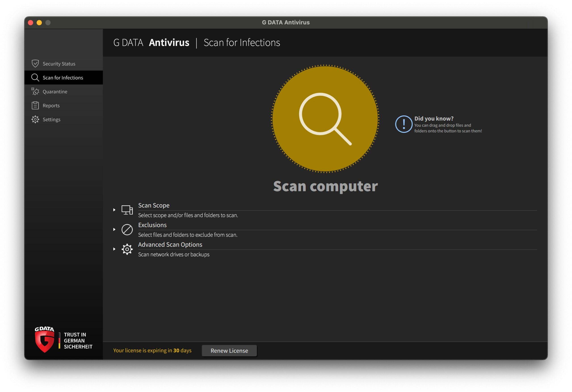Viewport: 572px width, 392px height.
Task: Click the 'Did you know?' heading
Action: coord(434,119)
